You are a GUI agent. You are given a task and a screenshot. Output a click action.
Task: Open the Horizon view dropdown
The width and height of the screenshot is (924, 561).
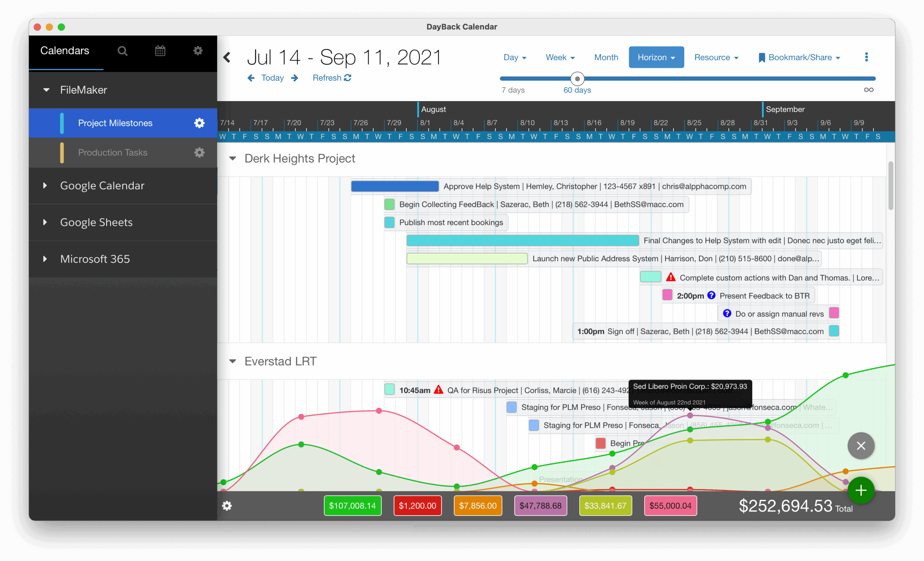click(x=656, y=57)
